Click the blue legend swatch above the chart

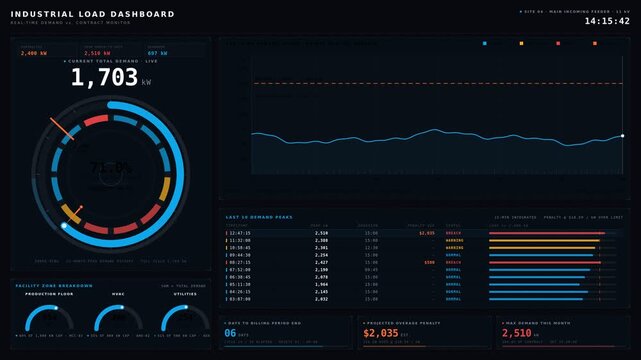point(485,43)
